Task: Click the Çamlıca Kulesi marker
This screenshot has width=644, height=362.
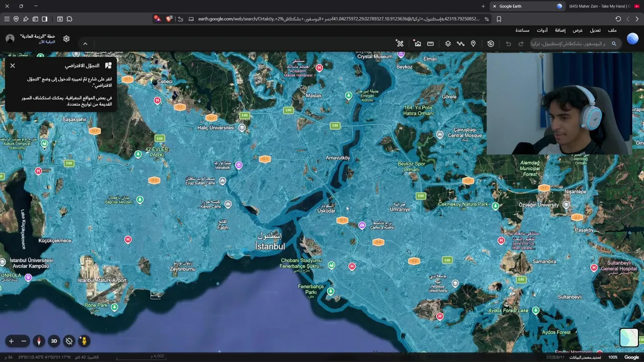Action: 362,225
